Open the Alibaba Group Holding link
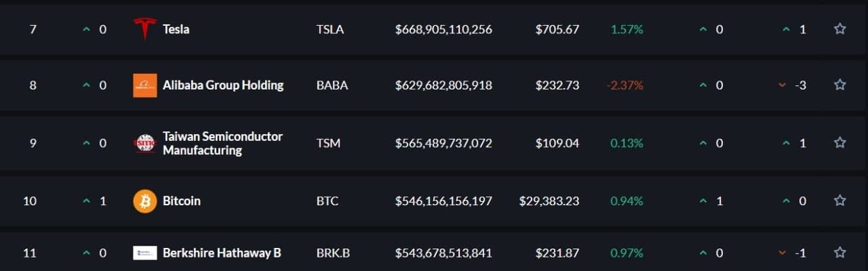The height and width of the screenshot is (271, 868). pyautogui.click(x=223, y=85)
